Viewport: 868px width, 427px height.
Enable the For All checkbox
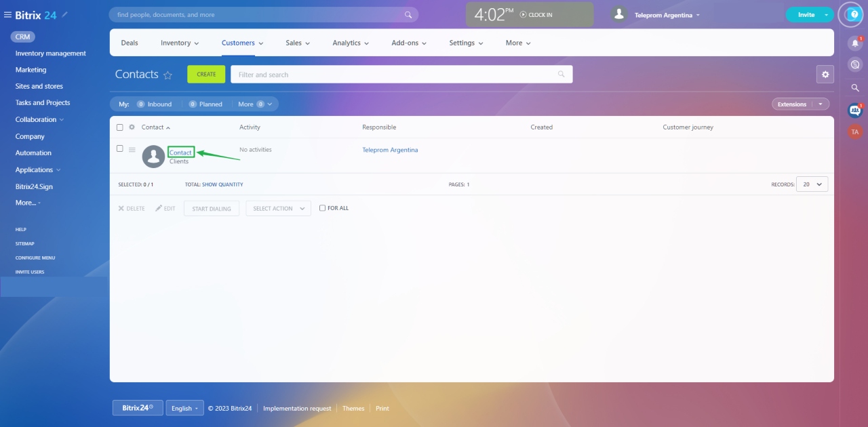[323, 208]
